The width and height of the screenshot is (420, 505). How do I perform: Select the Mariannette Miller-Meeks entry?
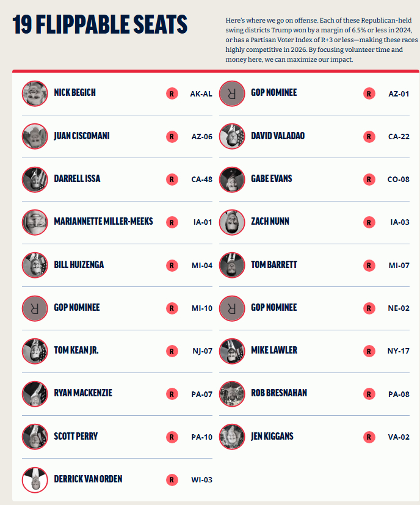(x=103, y=222)
